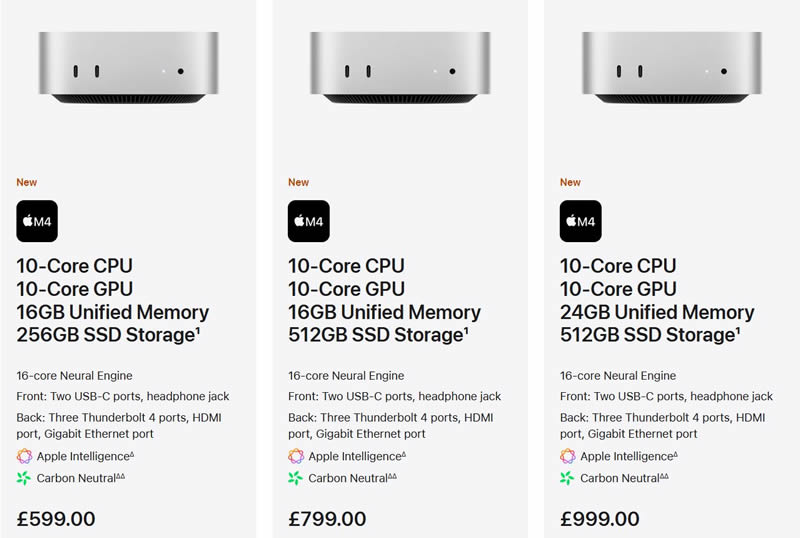Click the Apple Intelligence icon in the first card
The height and width of the screenshot is (538, 800).
click(24, 456)
